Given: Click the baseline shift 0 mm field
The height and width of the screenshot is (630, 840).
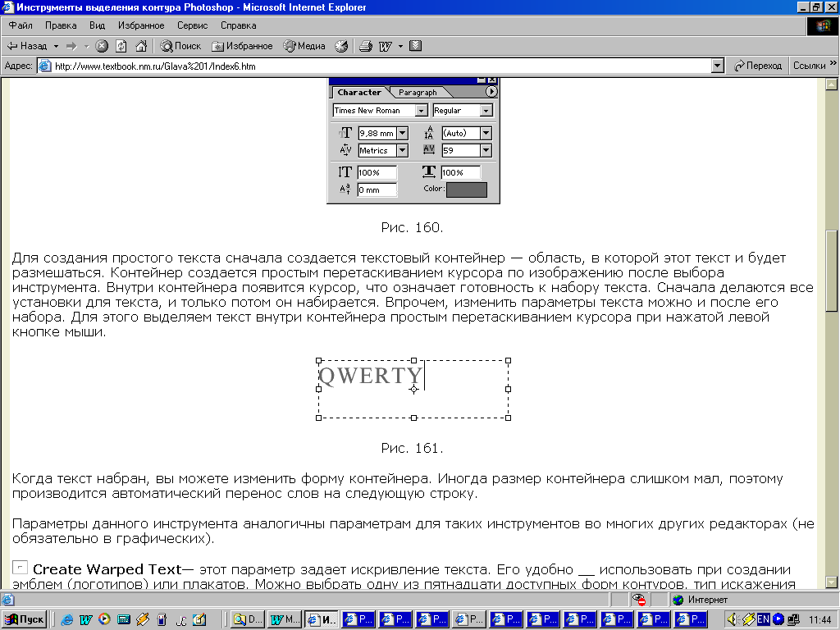Looking at the screenshot, I should [377, 189].
